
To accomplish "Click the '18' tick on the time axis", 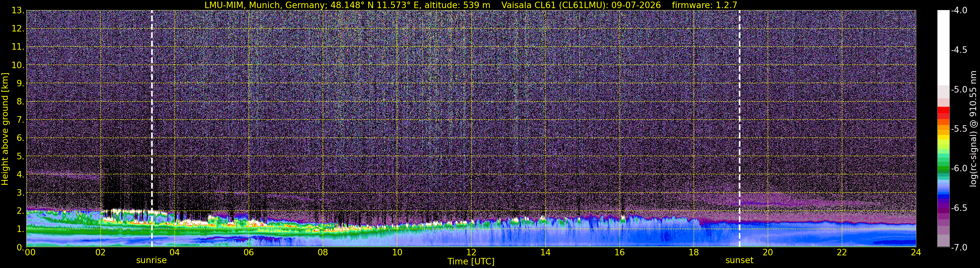I will tap(694, 252).
